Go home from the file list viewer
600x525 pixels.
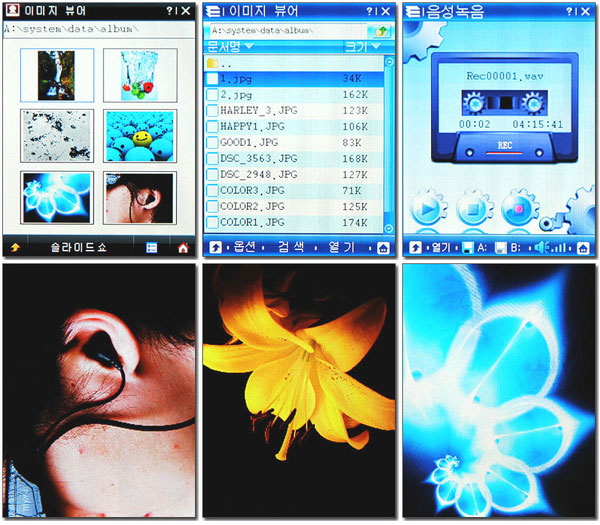(x=383, y=248)
